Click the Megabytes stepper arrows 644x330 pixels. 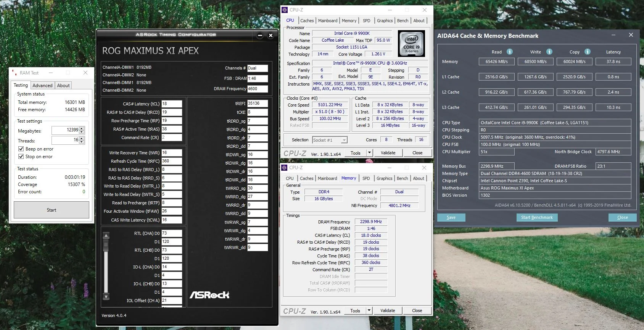click(82, 131)
